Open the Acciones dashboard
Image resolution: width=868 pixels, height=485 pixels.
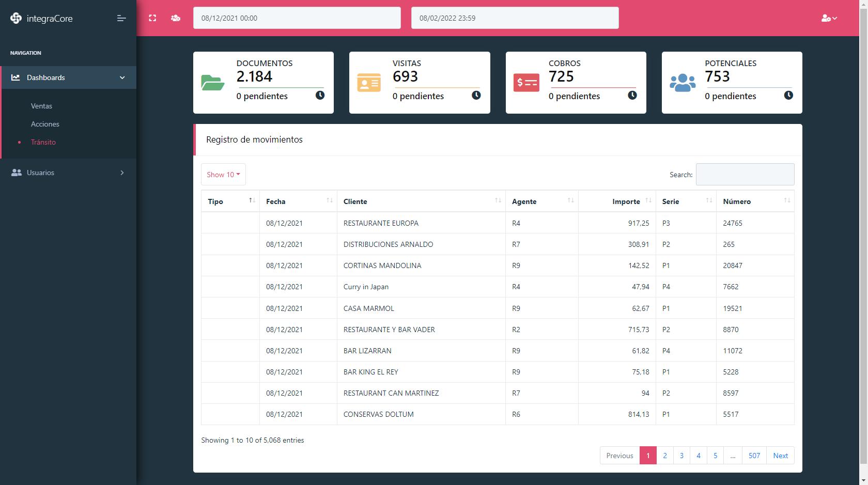(x=45, y=124)
